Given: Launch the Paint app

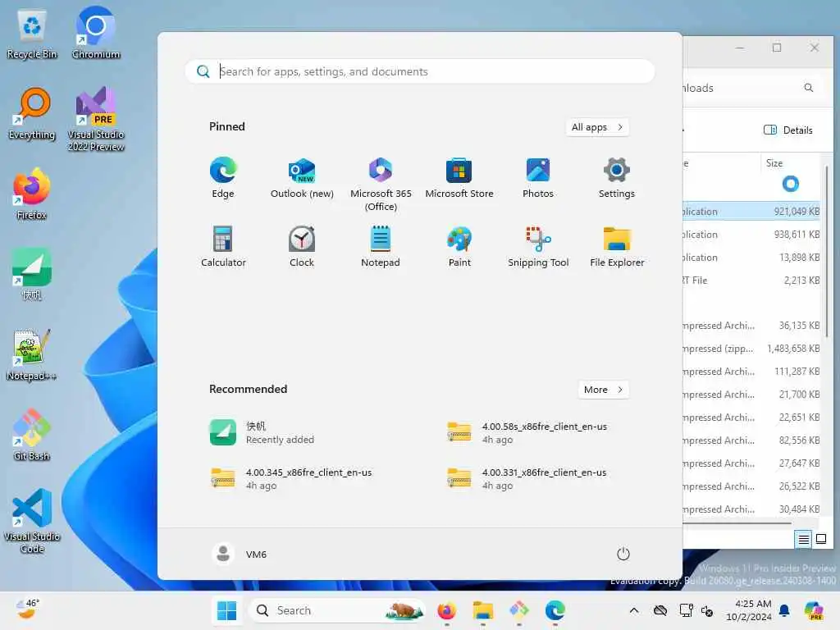Looking at the screenshot, I should pos(459,246).
